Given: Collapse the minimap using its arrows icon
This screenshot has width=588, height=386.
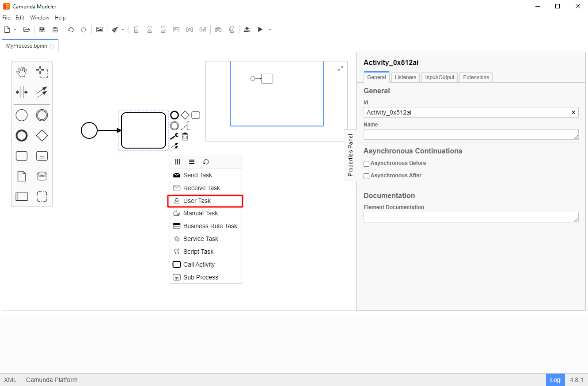Looking at the screenshot, I should (341, 69).
